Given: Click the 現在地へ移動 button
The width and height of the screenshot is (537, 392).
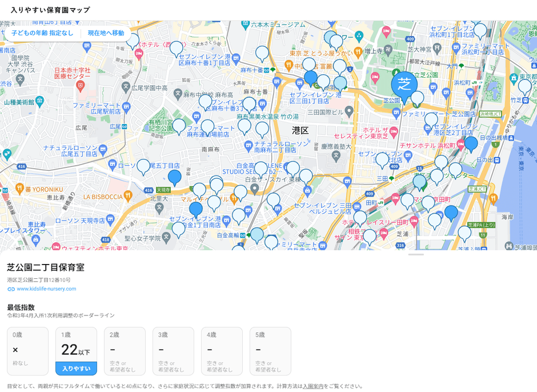Looking at the screenshot, I should (x=105, y=33).
